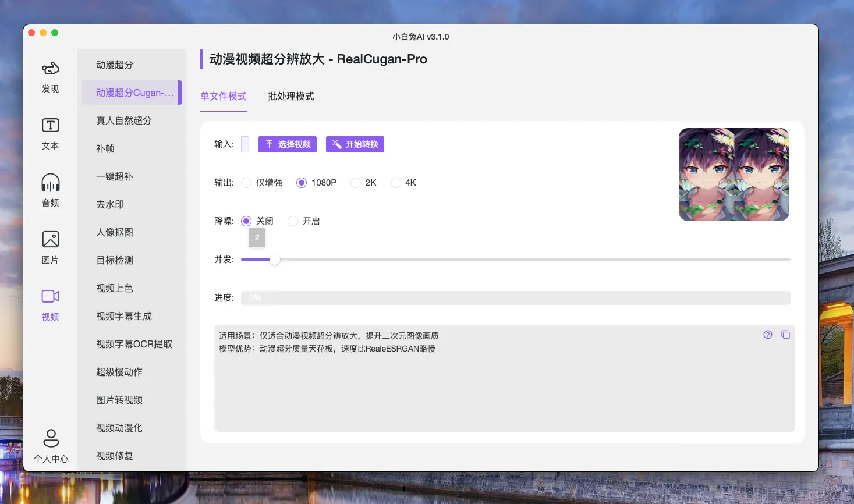Click the help question-mark icon in log panel
This screenshot has width=854, height=504.
tap(768, 335)
